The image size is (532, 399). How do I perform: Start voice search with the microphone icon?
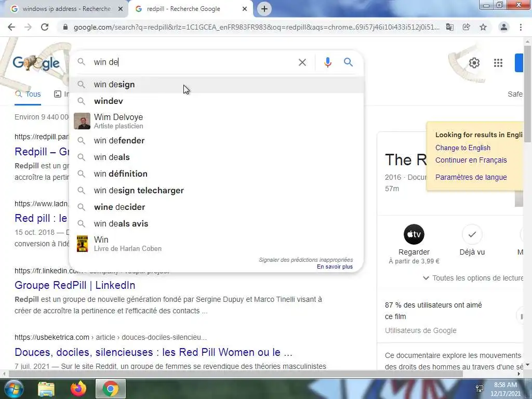click(327, 62)
